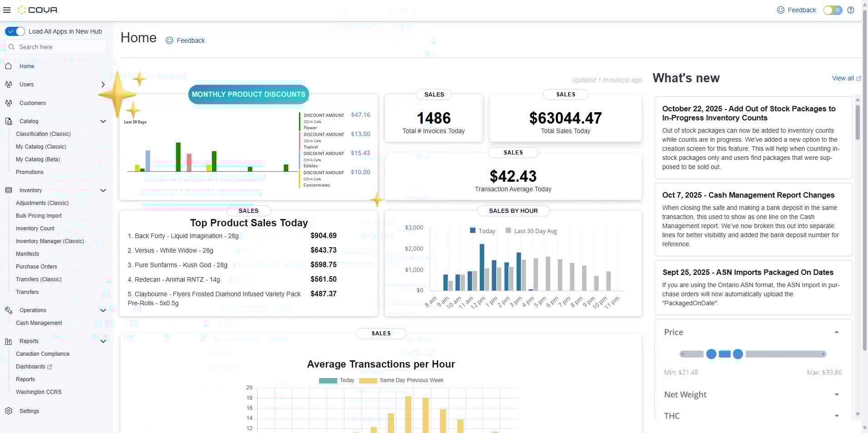The height and width of the screenshot is (433, 868).
Task: Expand the Users menu chevron
Action: pyautogui.click(x=103, y=85)
